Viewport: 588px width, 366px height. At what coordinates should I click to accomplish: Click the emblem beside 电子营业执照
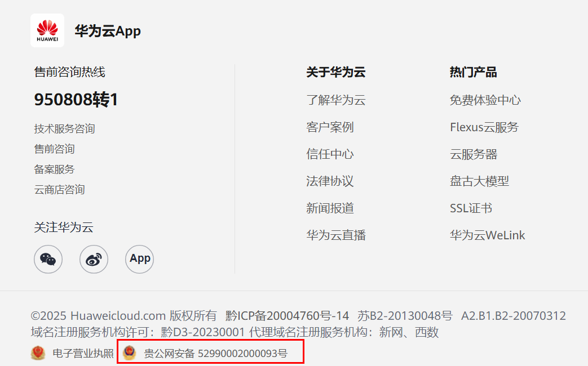38,353
